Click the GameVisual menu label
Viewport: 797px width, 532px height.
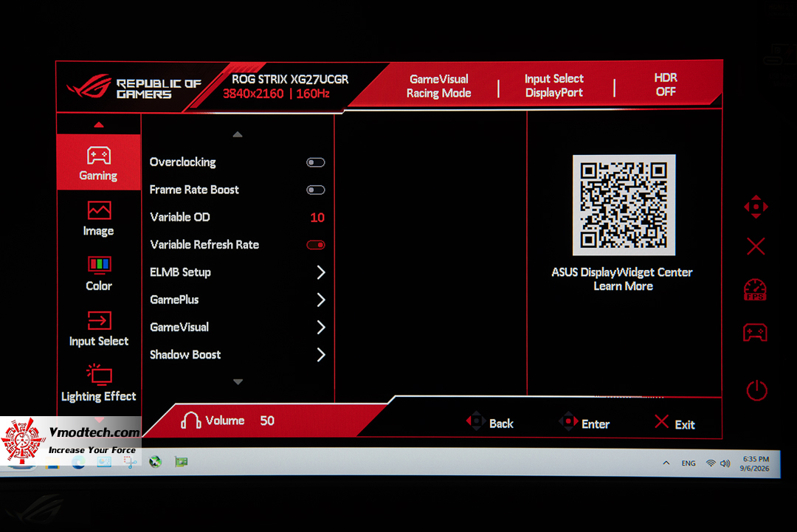tap(179, 327)
